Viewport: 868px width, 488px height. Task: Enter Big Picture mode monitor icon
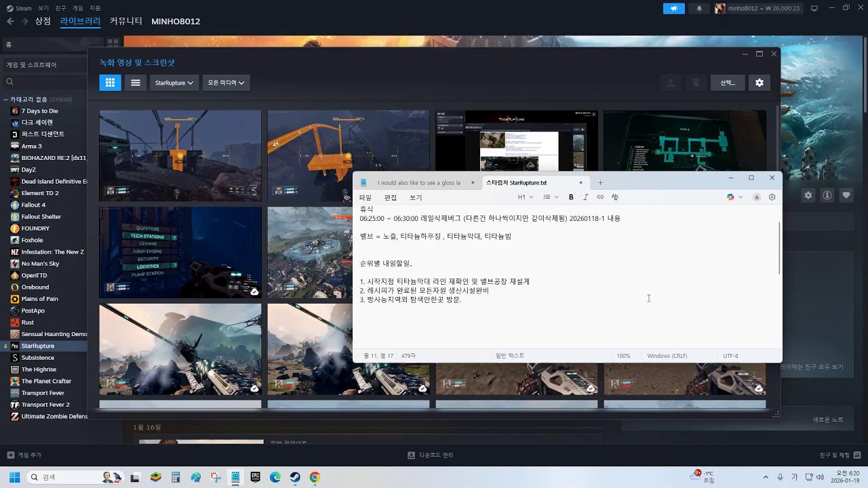[x=814, y=8]
